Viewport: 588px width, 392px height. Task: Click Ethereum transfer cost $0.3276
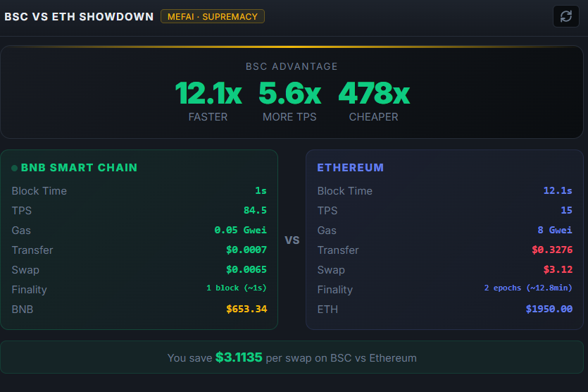[552, 250]
